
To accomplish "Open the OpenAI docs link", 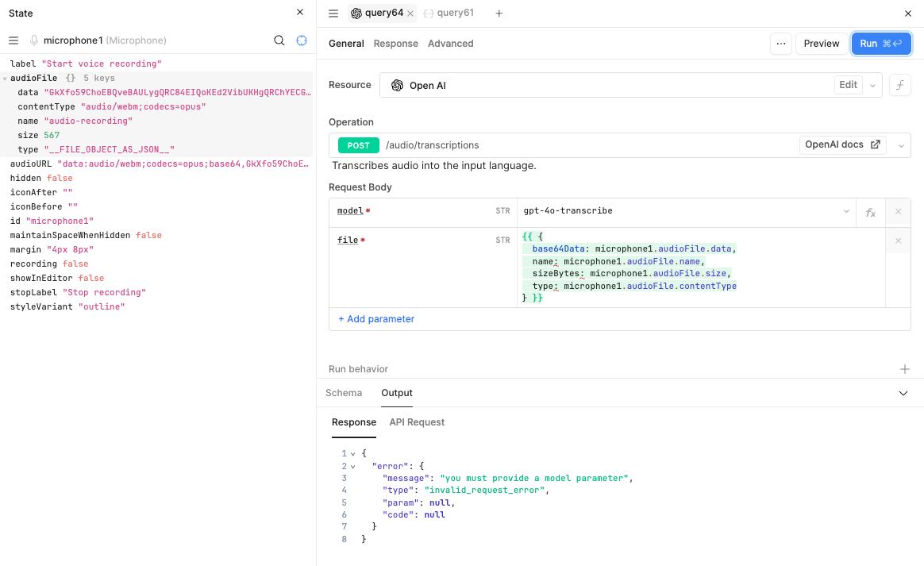I will coord(843,144).
